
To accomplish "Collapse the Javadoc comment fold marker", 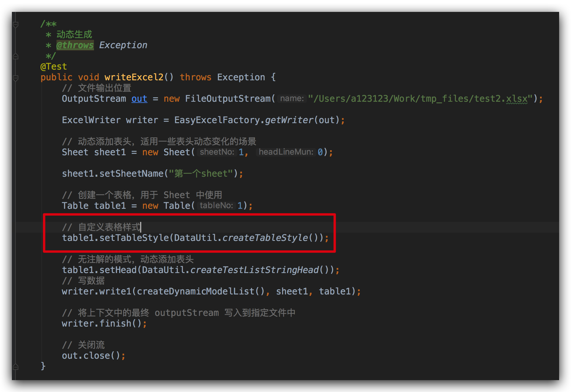I will pos(16,24).
